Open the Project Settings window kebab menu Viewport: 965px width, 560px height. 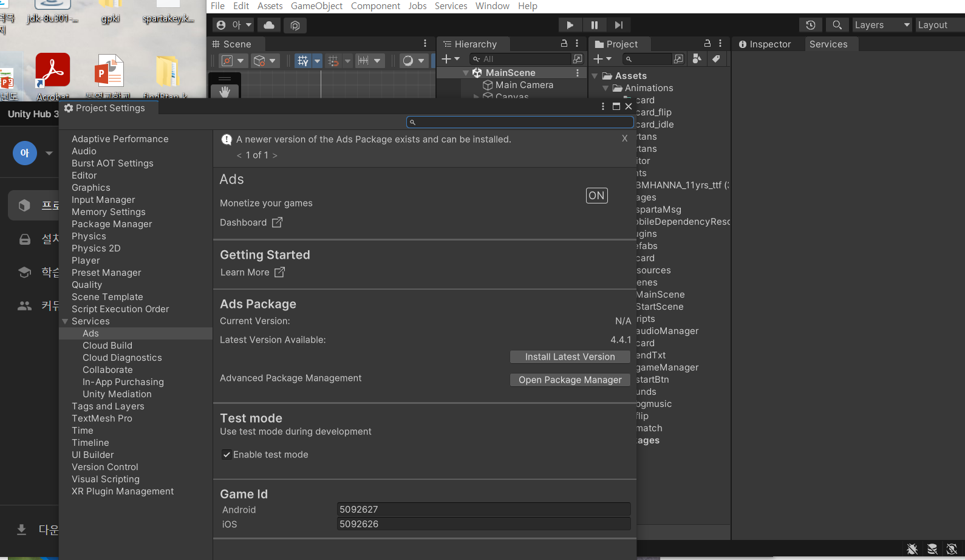602,106
